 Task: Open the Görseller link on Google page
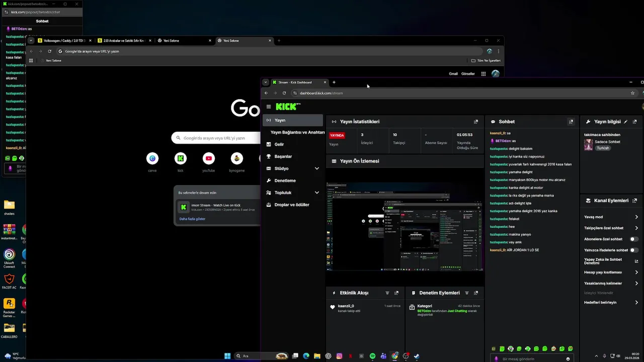[468, 74]
